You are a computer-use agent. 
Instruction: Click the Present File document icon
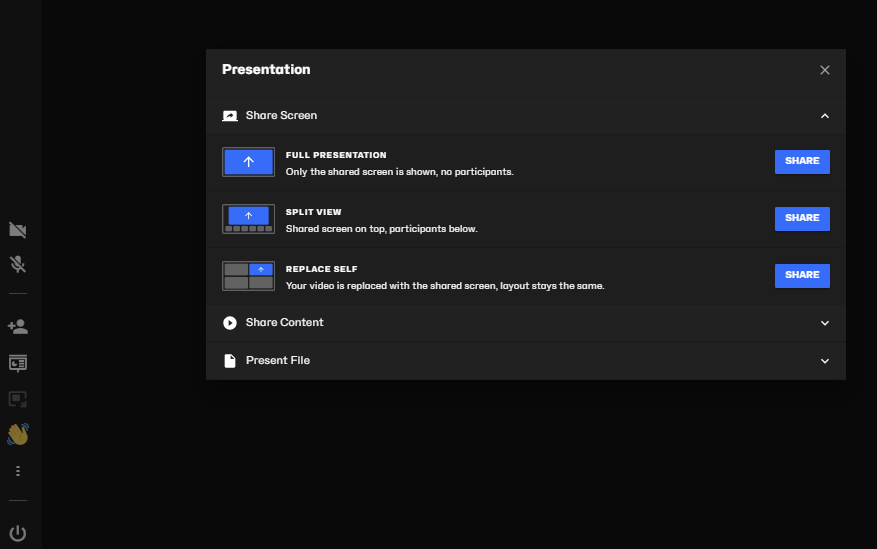(x=230, y=361)
